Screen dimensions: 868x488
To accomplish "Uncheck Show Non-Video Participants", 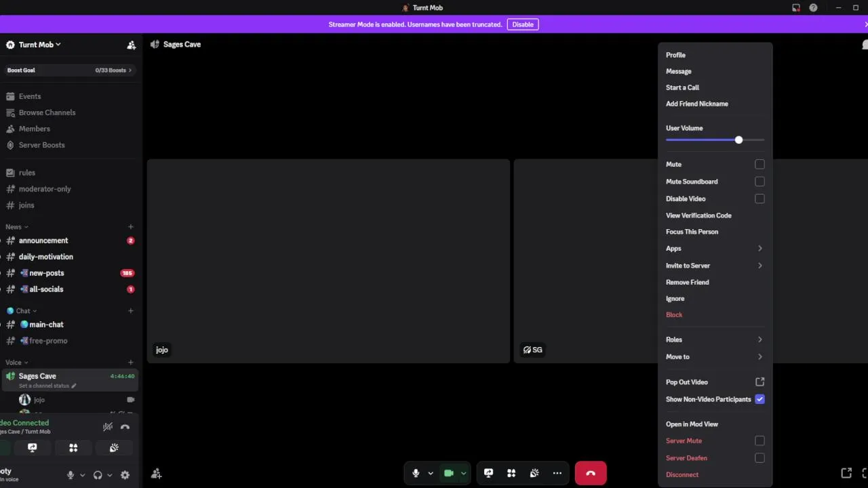I will pos(759,399).
